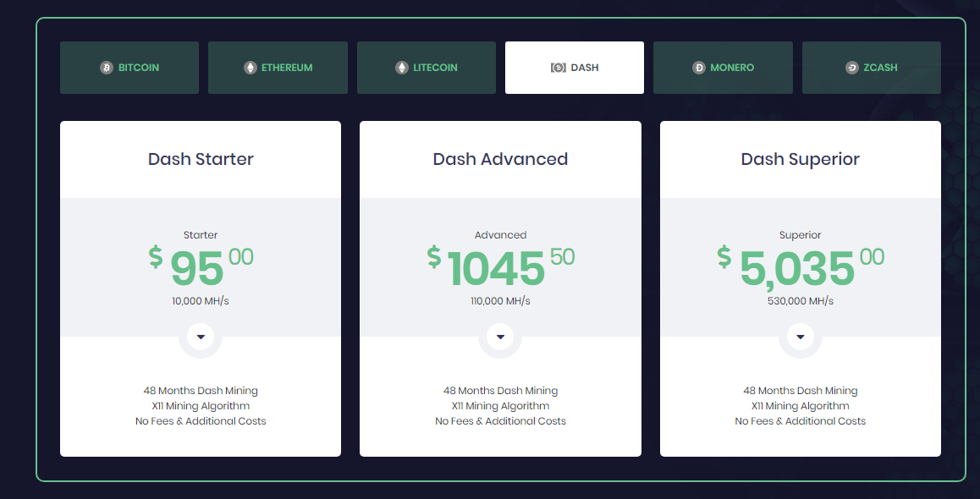Click the $95.00 Starter price
Screen dimensions: 980x499
pos(201,266)
